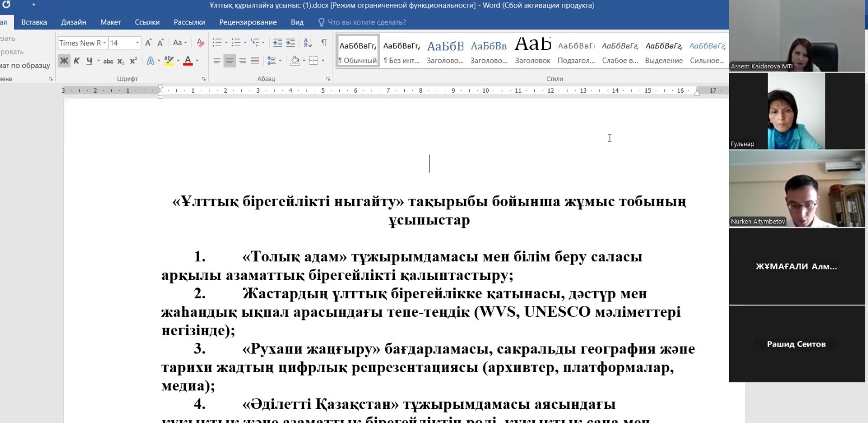
Task: Expand the line spacing options dropdown
Action: (x=280, y=61)
